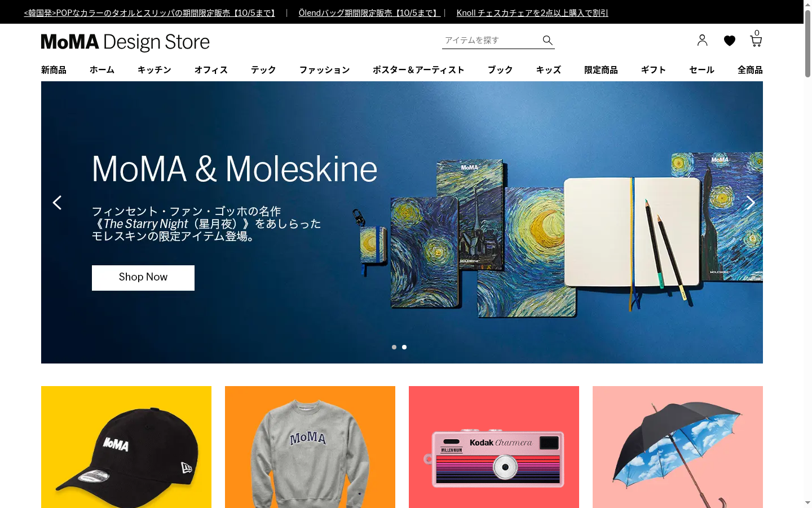Open the キッズ menu

[x=549, y=70]
